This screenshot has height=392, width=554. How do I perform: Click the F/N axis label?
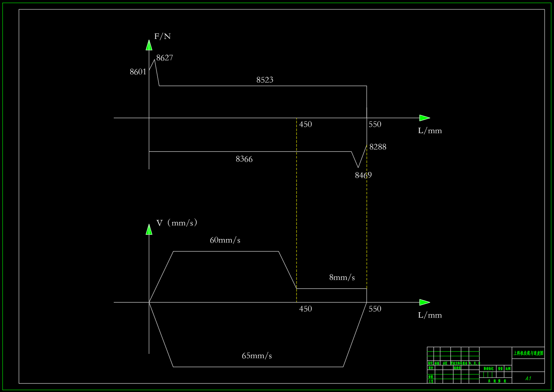click(x=162, y=37)
